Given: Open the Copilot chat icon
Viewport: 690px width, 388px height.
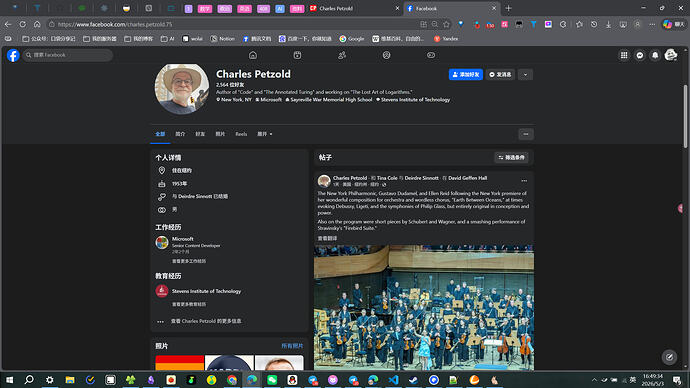Looking at the screenshot, I should click(x=674, y=25).
